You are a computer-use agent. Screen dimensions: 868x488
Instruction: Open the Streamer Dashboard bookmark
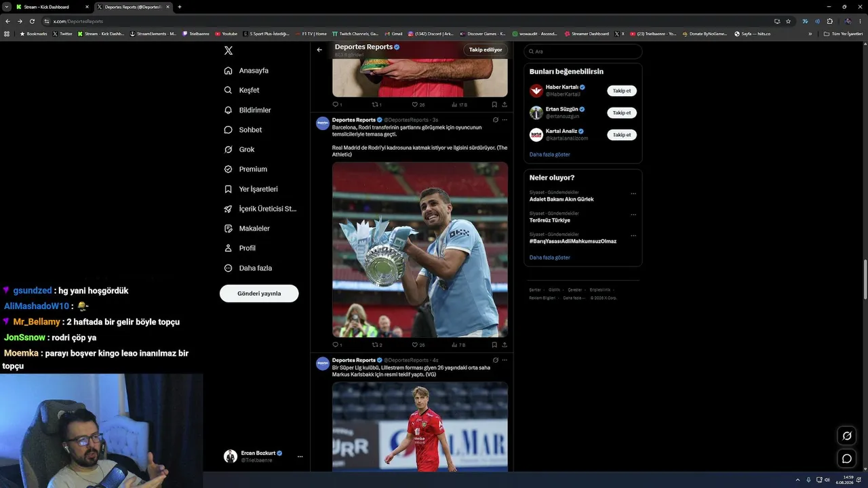coord(587,33)
